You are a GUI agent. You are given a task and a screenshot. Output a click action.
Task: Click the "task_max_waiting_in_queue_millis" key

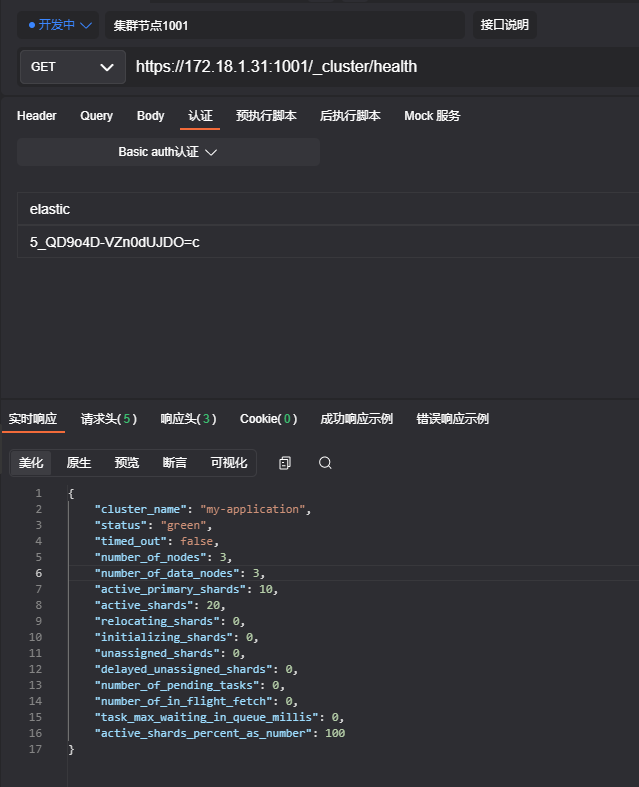click(206, 717)
